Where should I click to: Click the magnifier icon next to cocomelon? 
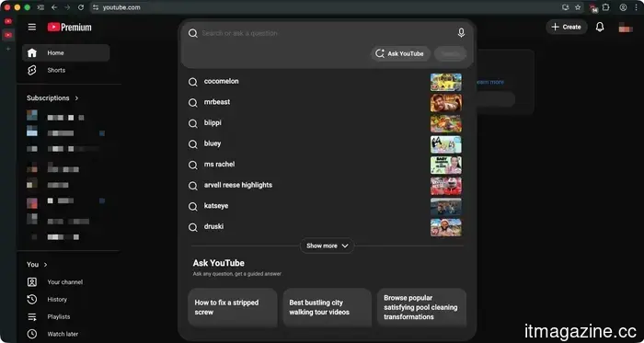pos(193,82)
